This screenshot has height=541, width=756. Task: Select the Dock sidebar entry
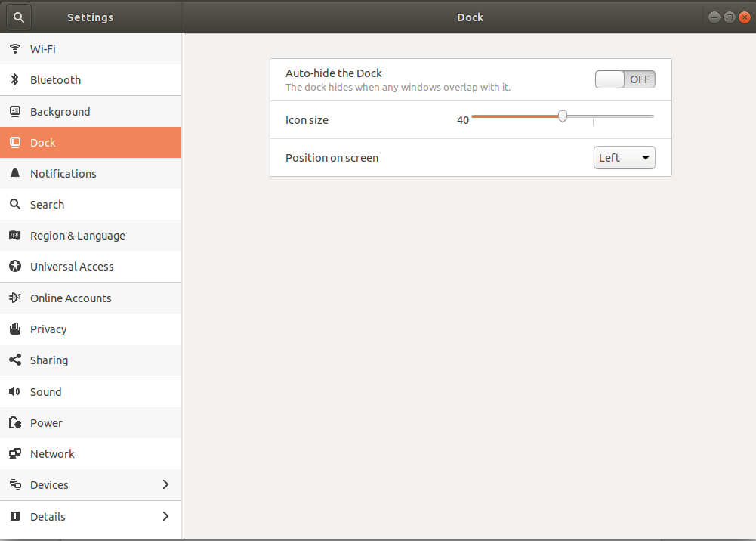pyautogui.click(x=43, y=143)
